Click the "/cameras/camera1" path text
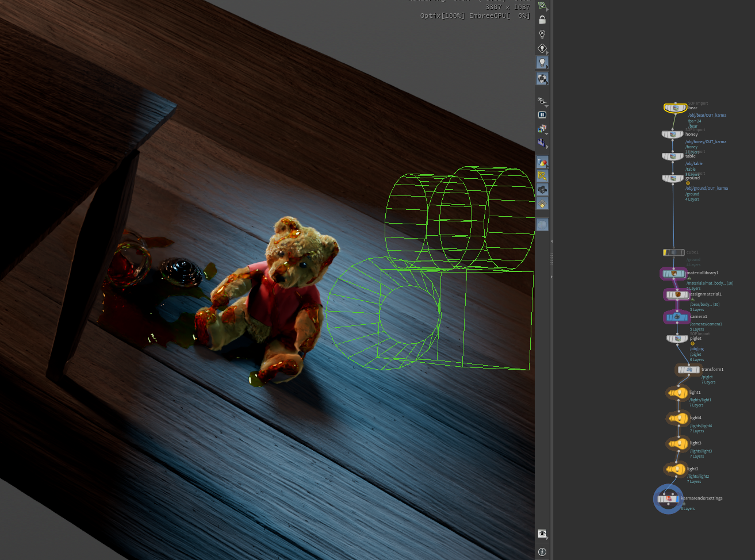The height and width of the screenshot is (560, 755). pos(706,324)
